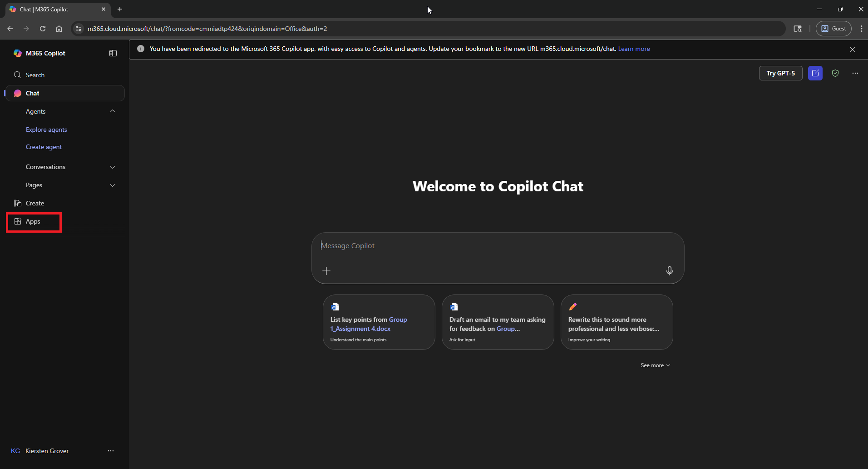Open more options beside Kiersten Grover
868x469 pixels.
(x=111, y=451)
